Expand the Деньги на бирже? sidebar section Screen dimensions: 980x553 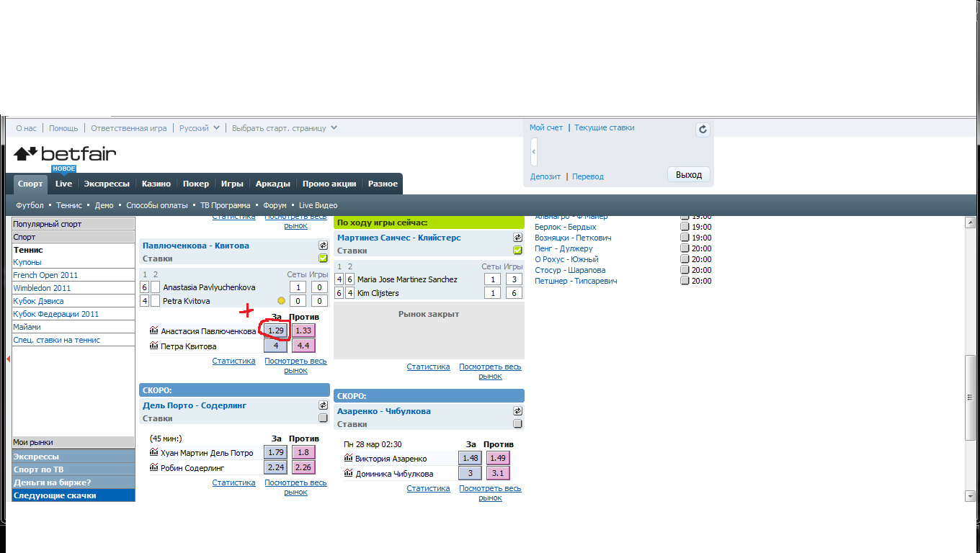click(x=73, y=482)
